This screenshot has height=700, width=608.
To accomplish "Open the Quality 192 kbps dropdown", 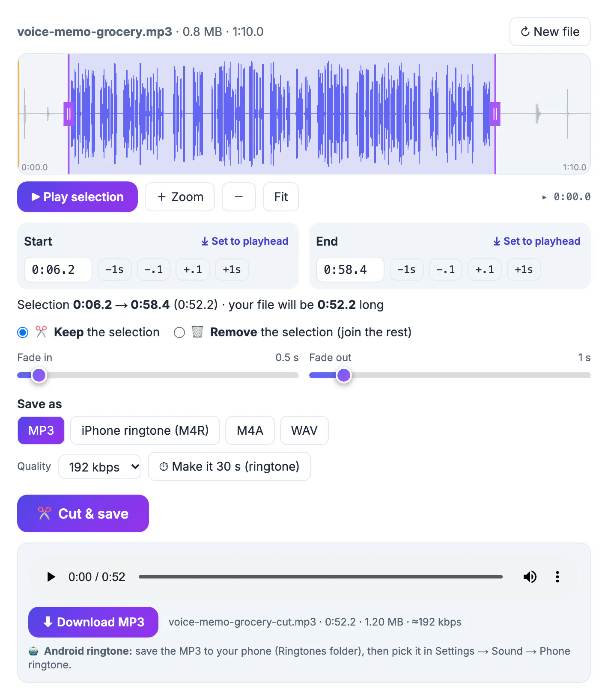I will 100,467.
